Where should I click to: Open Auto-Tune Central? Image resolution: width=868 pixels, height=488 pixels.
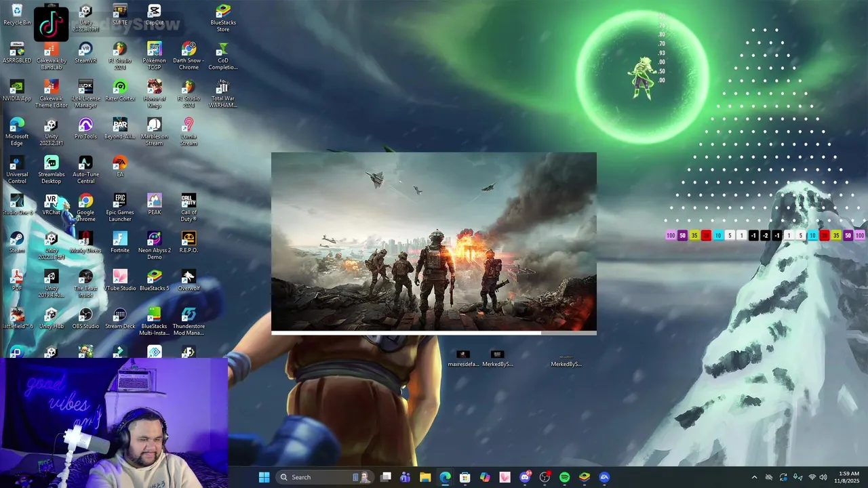[85, 170]
